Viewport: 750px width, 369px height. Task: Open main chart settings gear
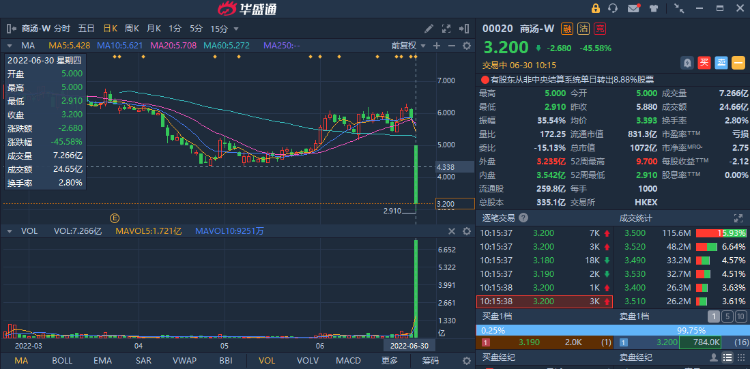pyautogui.click(x=466, y=45)
